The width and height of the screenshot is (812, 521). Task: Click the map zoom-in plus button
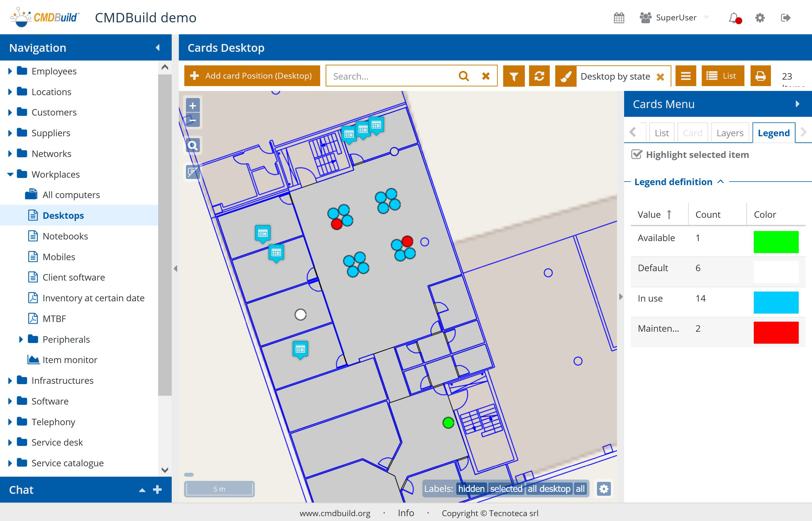193,106
